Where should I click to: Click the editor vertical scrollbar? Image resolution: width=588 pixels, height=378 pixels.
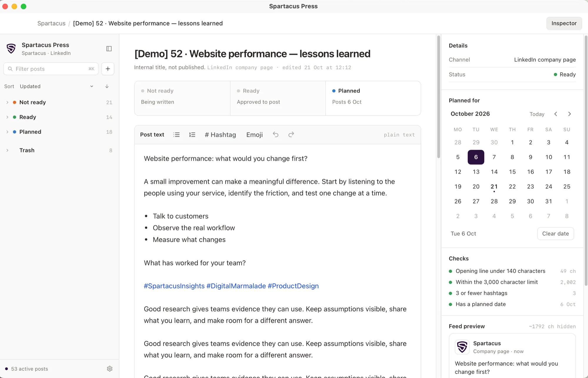point(438,97)
